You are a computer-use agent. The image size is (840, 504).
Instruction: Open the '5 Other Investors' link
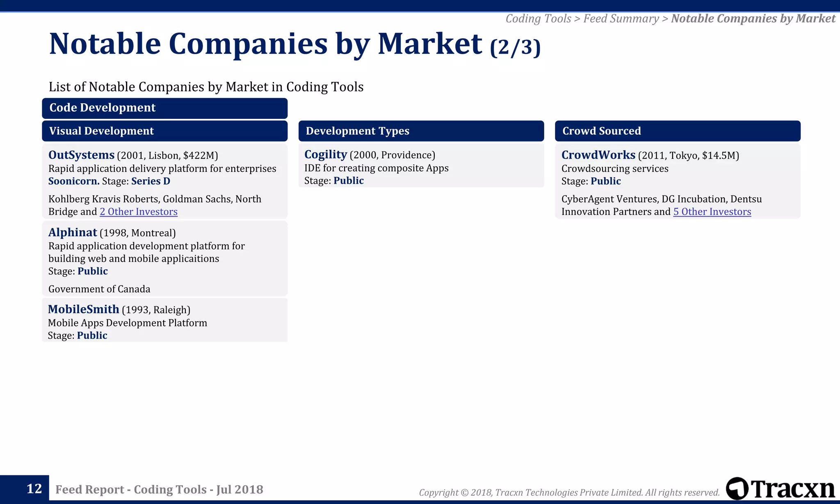pyautogui.click(x=712, y=212)
